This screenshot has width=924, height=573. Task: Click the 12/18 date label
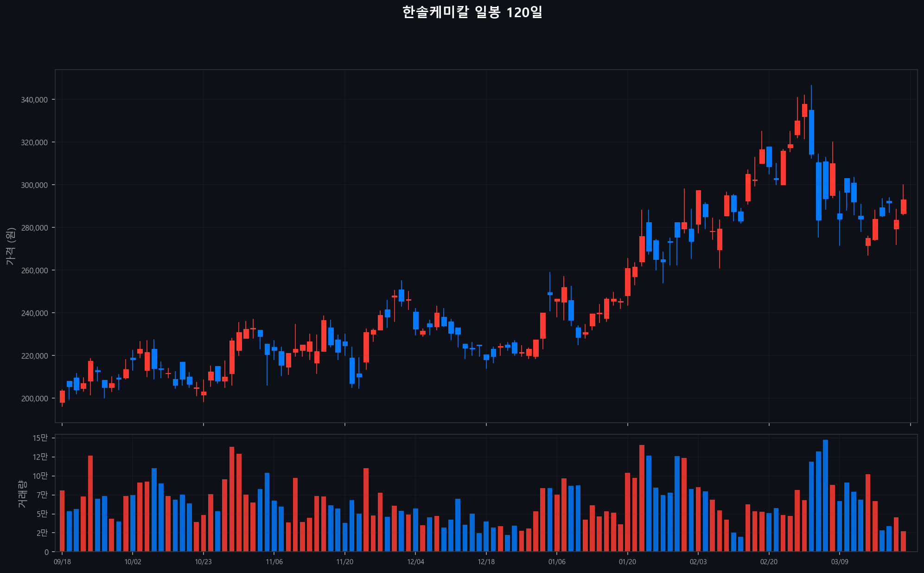pos(486,562)
